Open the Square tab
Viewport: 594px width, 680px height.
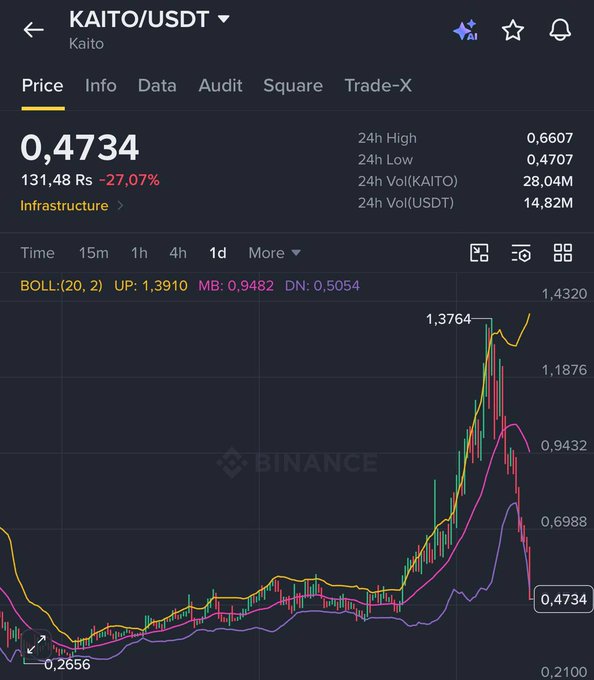pos(293,85)
